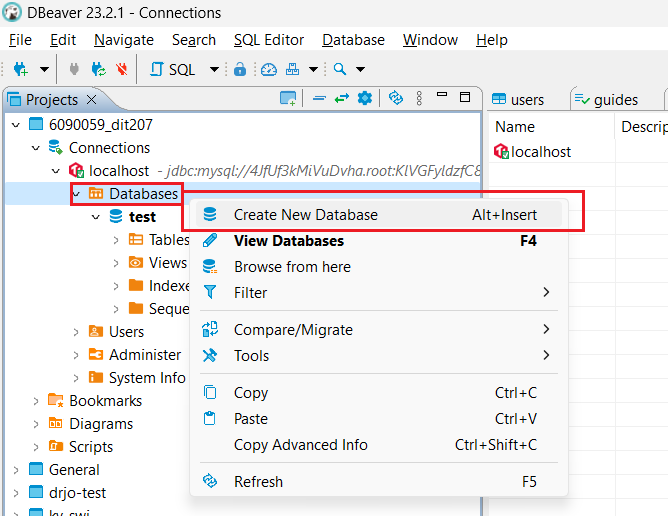Expand the drjo-test project

click(x=16, y=493)
